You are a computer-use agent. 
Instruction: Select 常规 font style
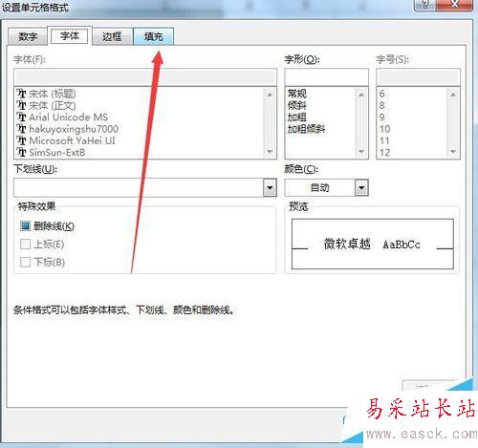coord(297,94)
